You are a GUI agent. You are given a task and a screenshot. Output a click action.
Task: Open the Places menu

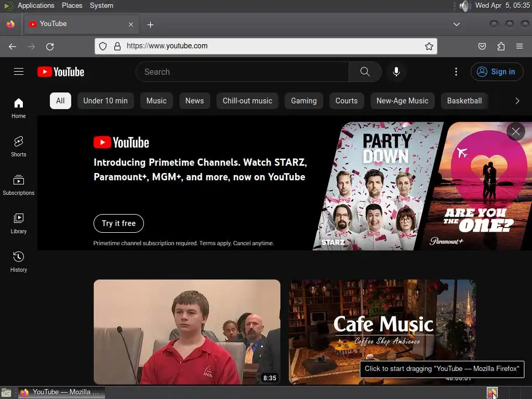(72, 5)
